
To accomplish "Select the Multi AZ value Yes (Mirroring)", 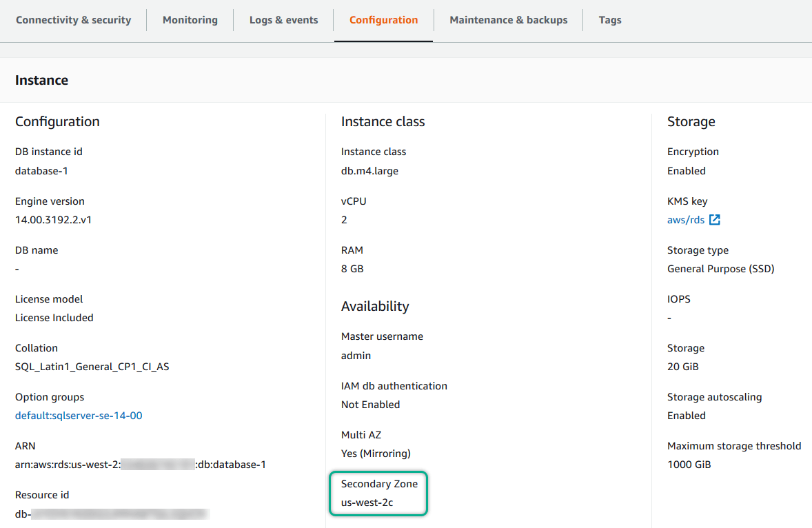I will 376,454.
